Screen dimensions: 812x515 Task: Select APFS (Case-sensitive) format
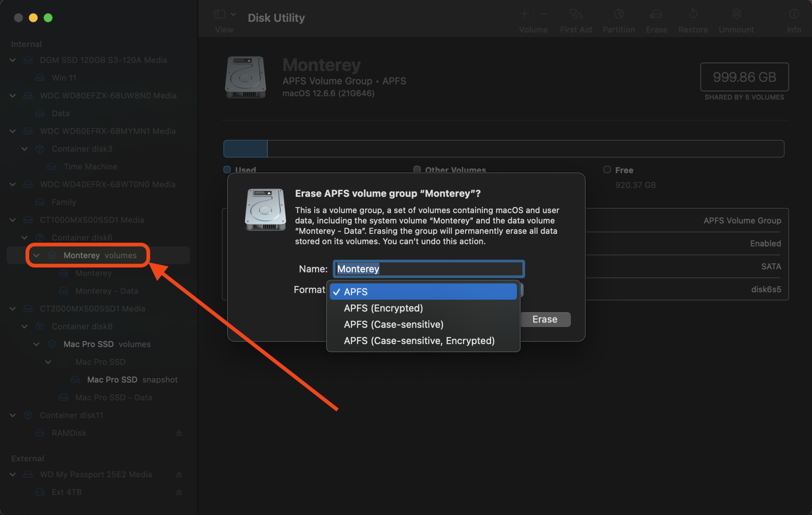(393, 324)
